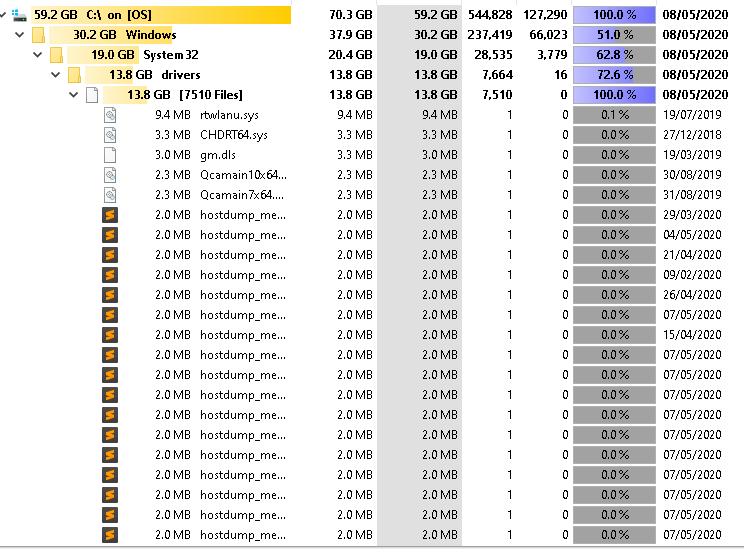Click the System32 folder icon
Image resolution: width=744 pixels, height=549 pixels.
(56, 55)
